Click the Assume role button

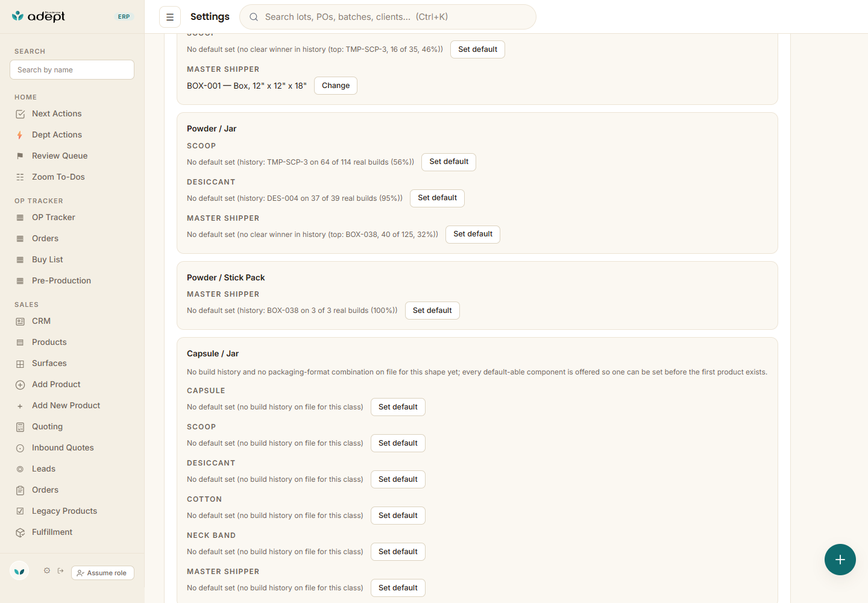click(x=102, y=573)
